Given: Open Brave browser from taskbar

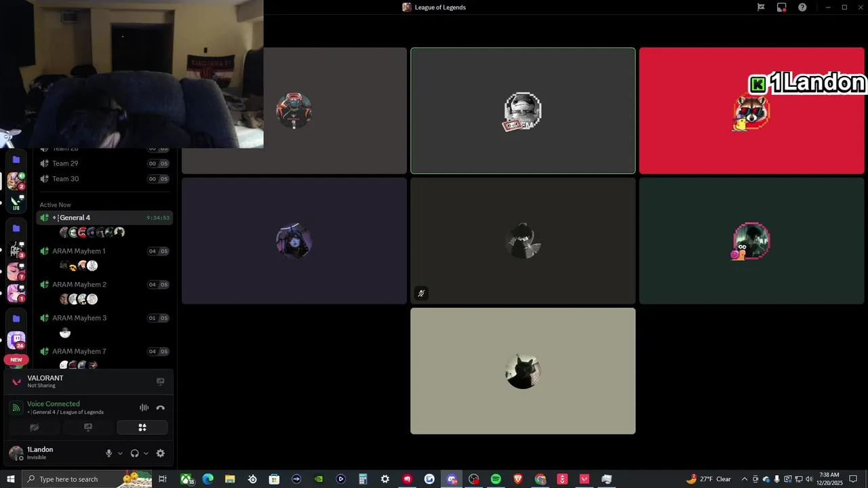Looking at the screenshot, I should pyautogui.click(x=518, y=479).
